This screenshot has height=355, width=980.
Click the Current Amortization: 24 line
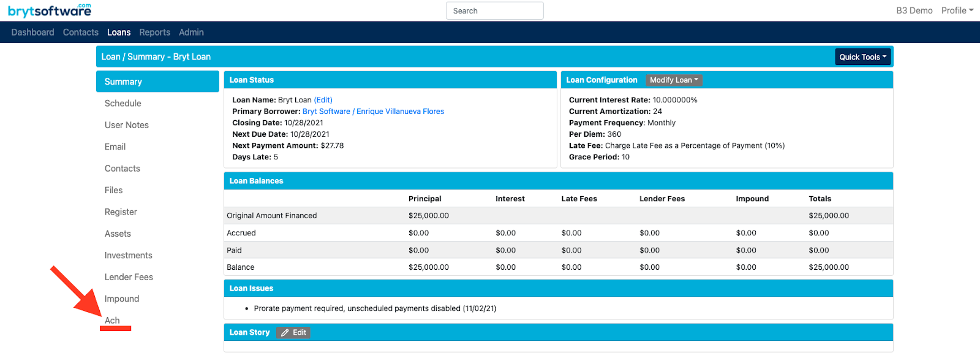coord(616,112)
